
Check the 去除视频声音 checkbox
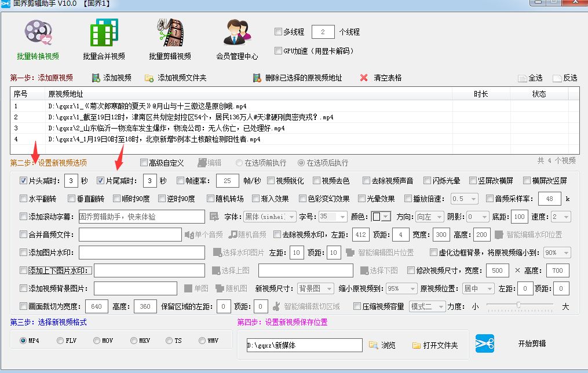[x=366, y=180]
